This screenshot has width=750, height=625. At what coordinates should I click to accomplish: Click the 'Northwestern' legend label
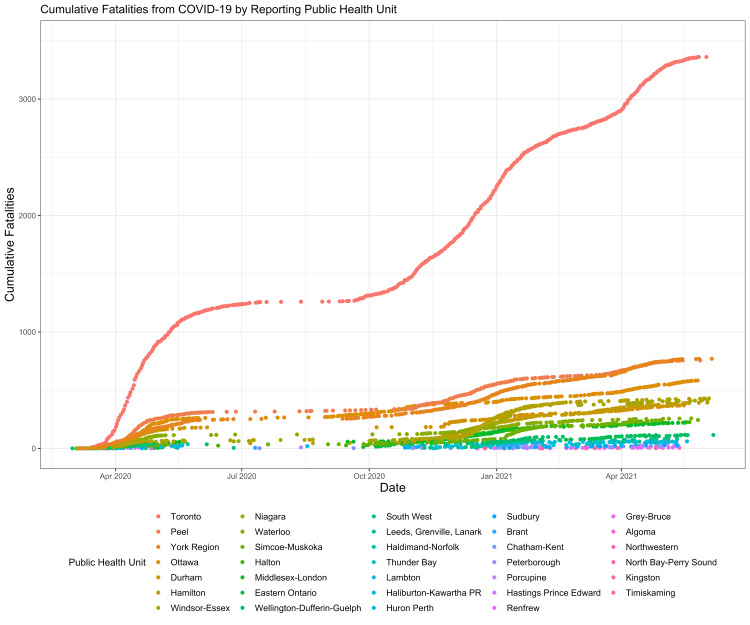(x=651, y=547)
